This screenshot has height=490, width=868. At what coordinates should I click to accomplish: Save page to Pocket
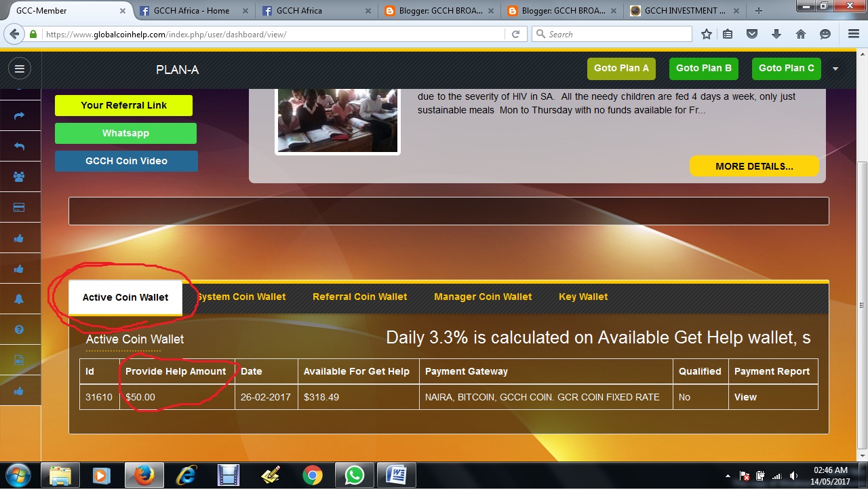[752, 33]
